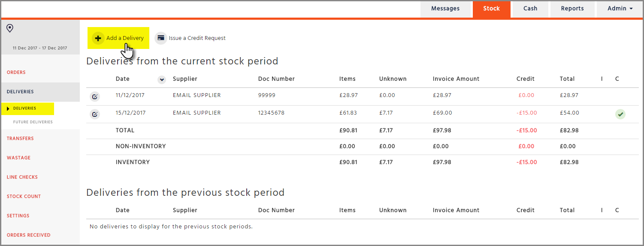Select the Stock tab

pyautogui.click(x=491, y=9)
